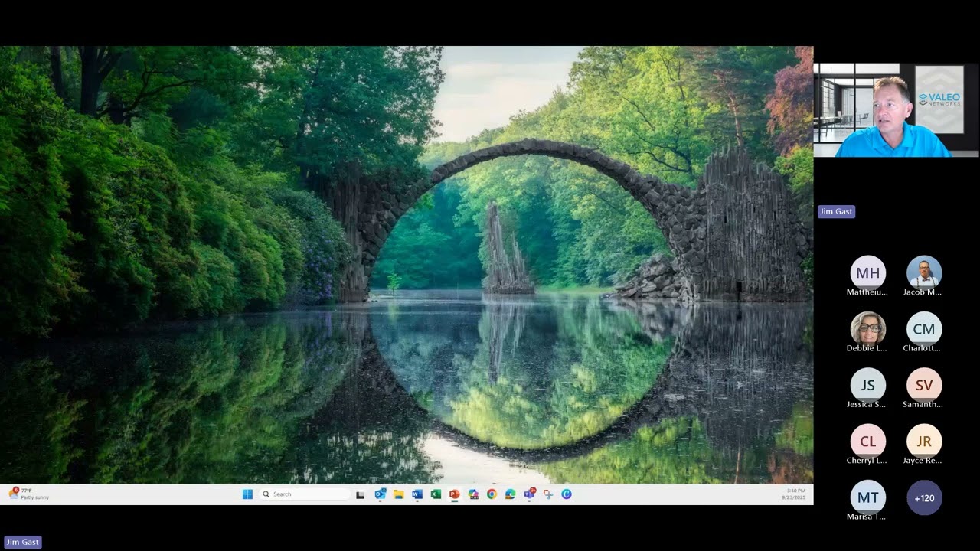Open Outlook from the taskbar

point(381,494)
